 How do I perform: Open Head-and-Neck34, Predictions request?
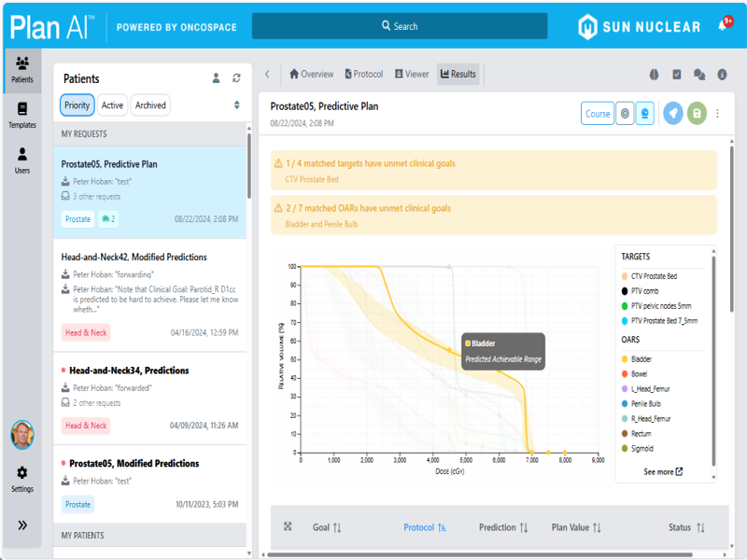[150, 399]
